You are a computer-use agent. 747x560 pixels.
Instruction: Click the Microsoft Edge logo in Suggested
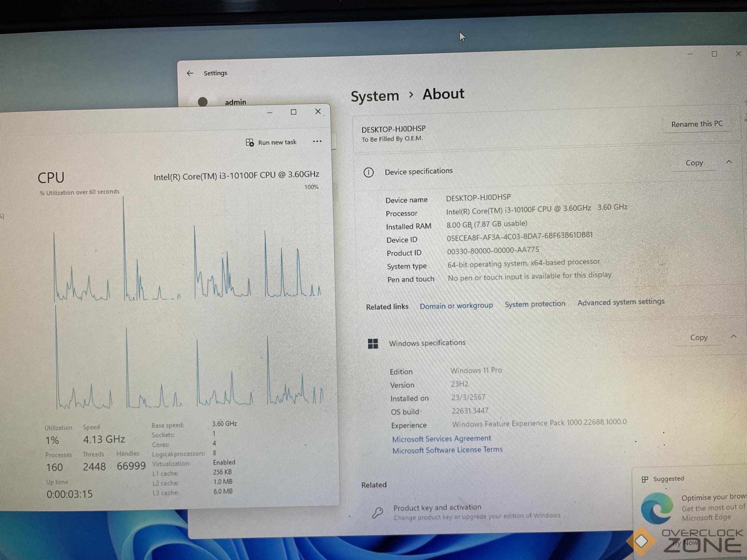coord(657,508)
